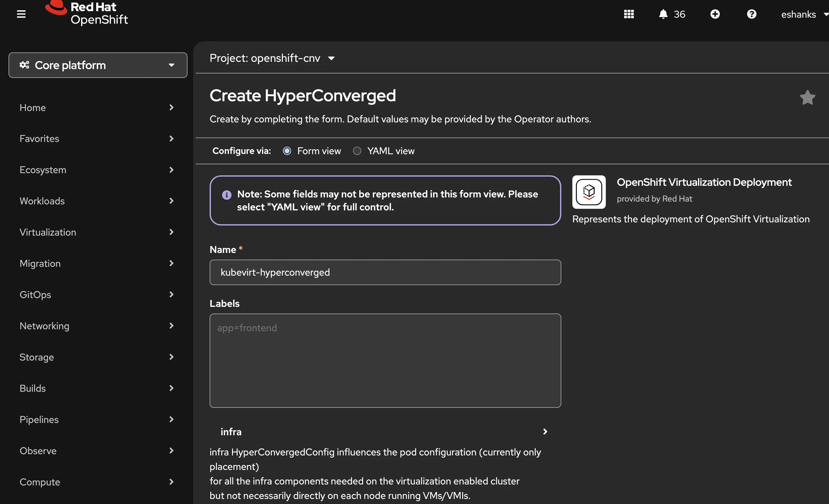Click the Core platform gears icon
The width and height of the screenshot is (829, 504).
tap(24, 65)
